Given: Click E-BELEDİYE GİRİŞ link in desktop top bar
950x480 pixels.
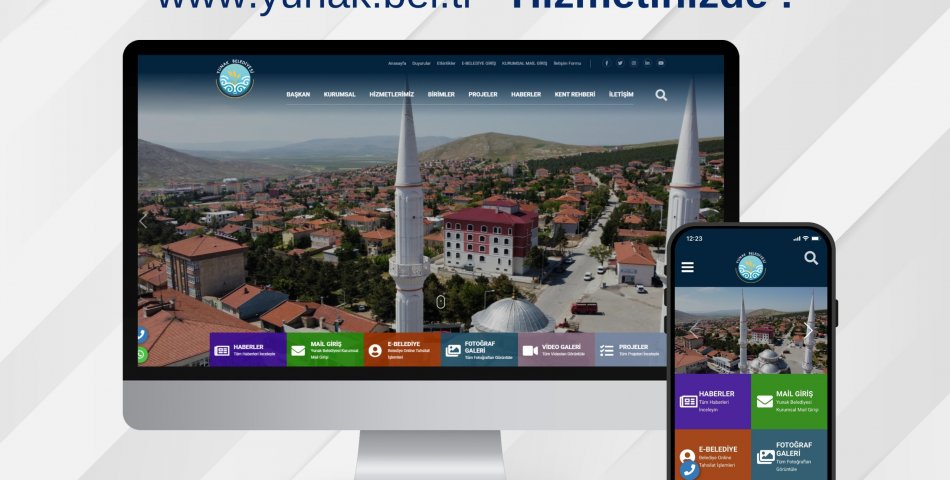Looking at the screenshot, I should tap(479, 63).
